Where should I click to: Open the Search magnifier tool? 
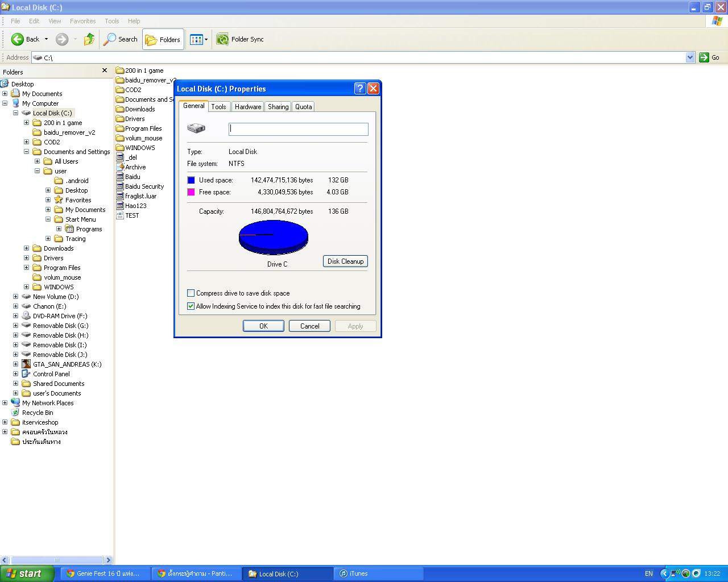(x=121, y=39)
